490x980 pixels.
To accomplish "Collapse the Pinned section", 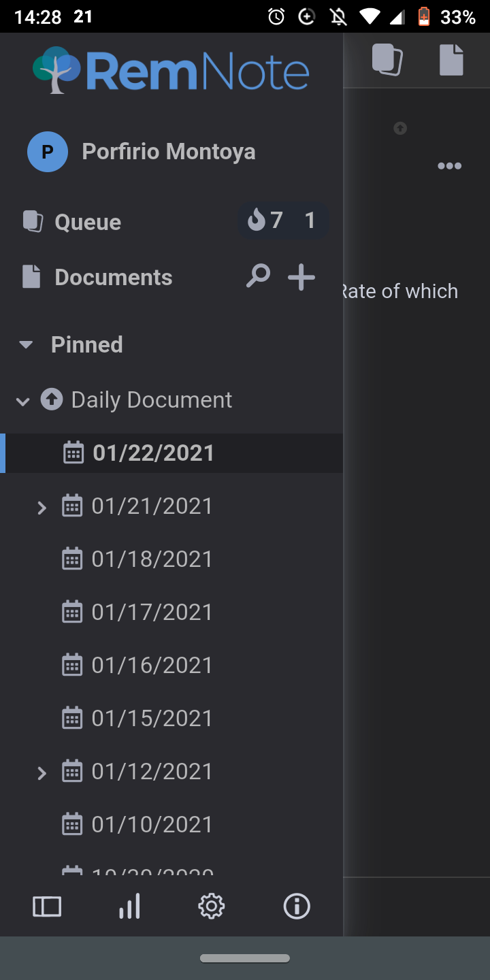I will coord(26,344).
